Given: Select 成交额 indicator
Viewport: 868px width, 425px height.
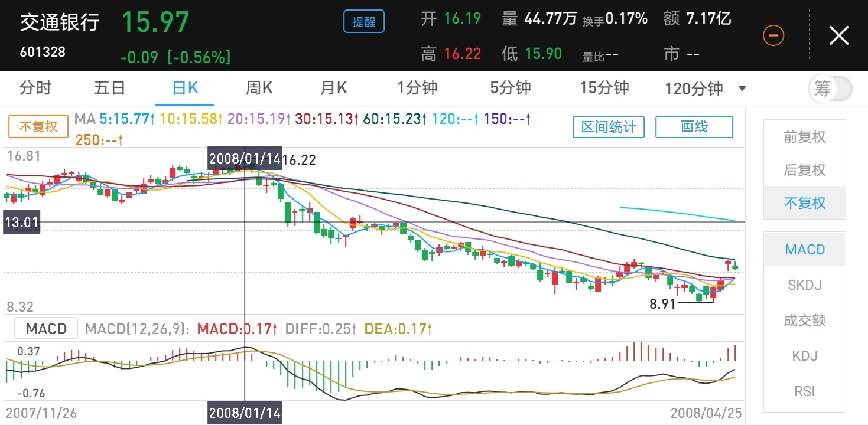Looking at the screenshot, I should [805, 321].
